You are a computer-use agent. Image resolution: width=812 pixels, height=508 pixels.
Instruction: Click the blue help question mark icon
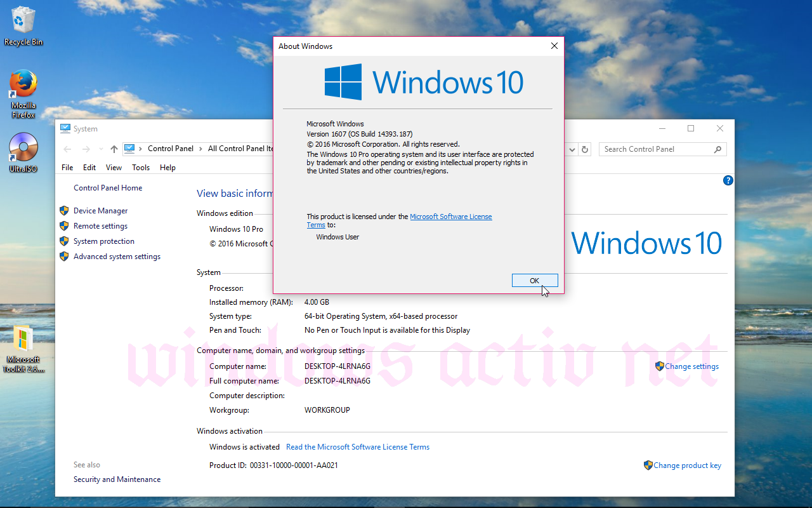click(x=728, y=180)
